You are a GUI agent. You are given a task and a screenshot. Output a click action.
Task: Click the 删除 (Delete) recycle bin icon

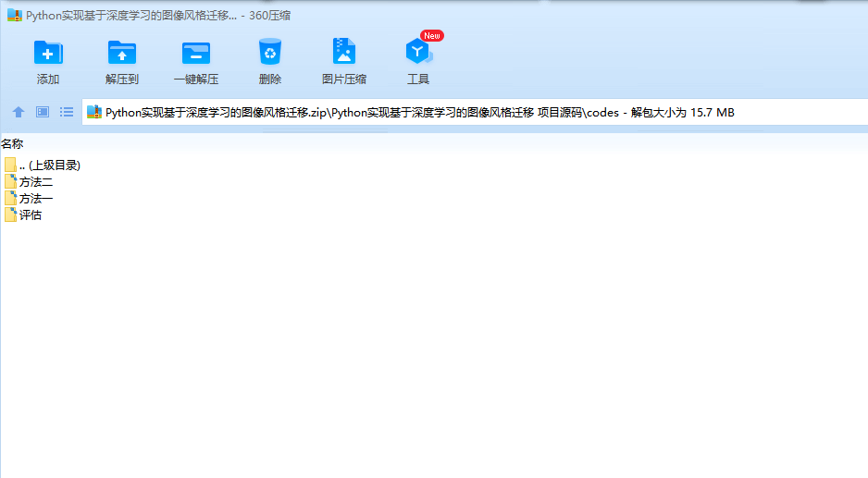[270, 52]
